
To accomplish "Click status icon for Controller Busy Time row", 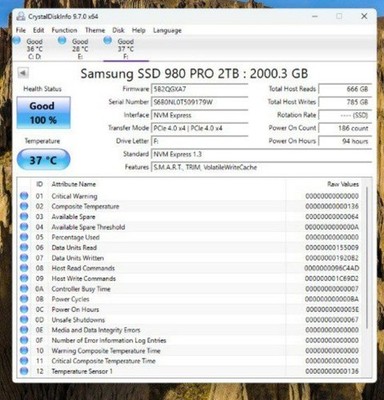I will [x=24, y=289].
